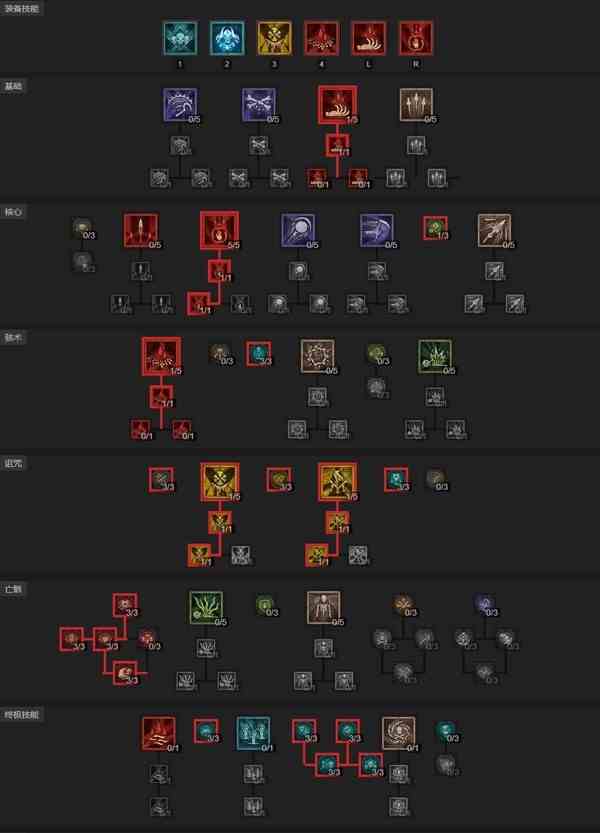The height and width of the screenshot is (833, 600).
Task: Click the brown bone ring skill showing 0/5
Action: pyautogui.click(x=318, y=356)
